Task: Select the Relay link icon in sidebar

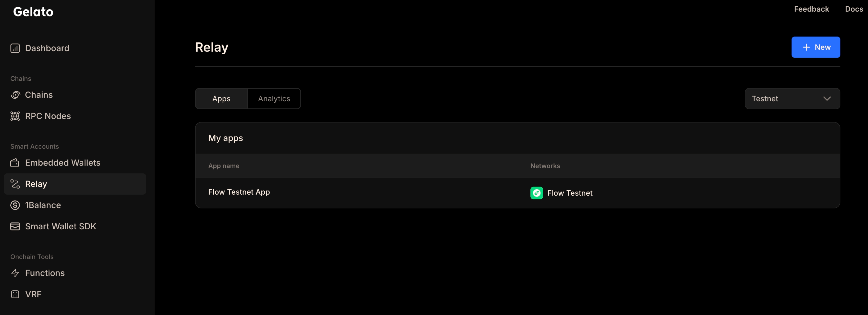Action: (x=15, y=184)
